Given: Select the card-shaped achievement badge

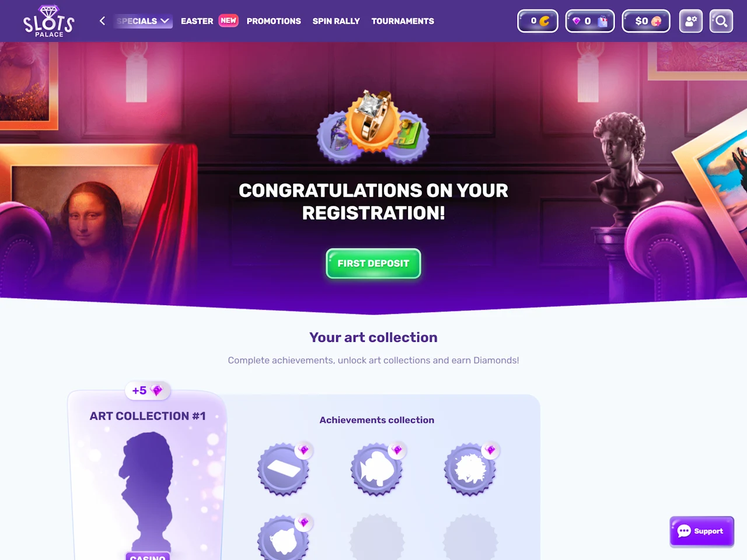Looking at the screenshot, I should [x=284, y=469].
